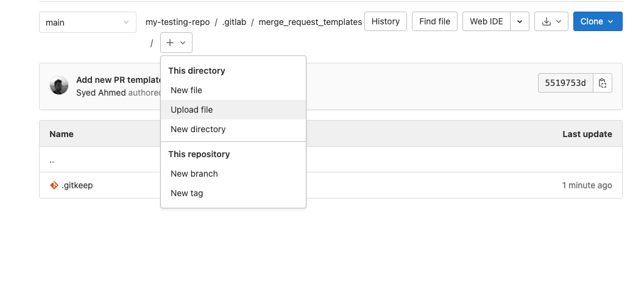
Task: Open the Clone dropdown
Action: [597, 22]
